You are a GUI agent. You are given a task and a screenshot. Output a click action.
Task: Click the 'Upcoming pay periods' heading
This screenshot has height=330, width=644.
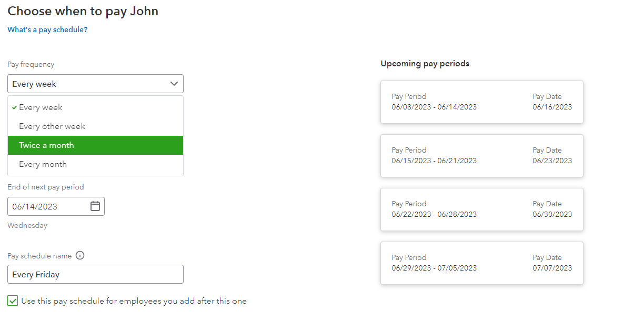[425, 64]
